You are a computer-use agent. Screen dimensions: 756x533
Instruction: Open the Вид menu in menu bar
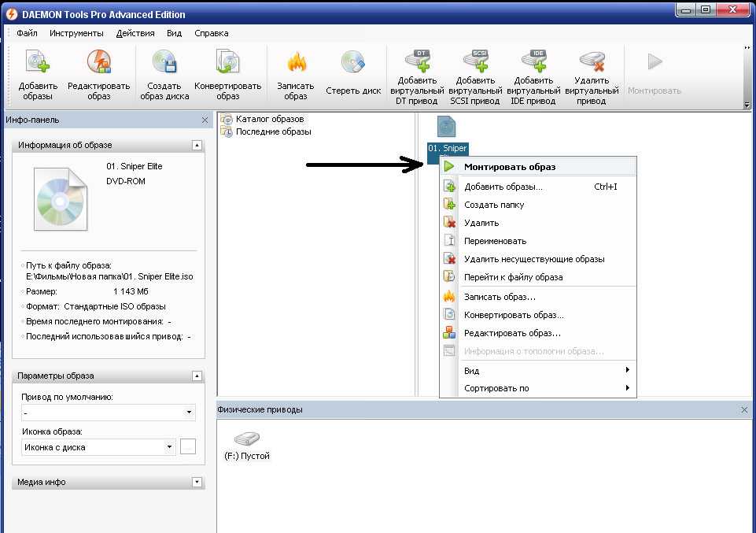pyautogui.click(x=174, y=33)
